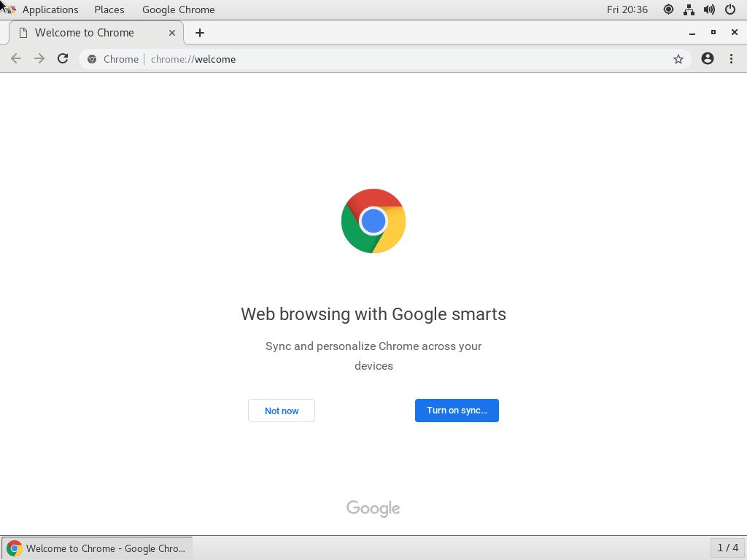Open Chrome's three-dot menu

732,59
